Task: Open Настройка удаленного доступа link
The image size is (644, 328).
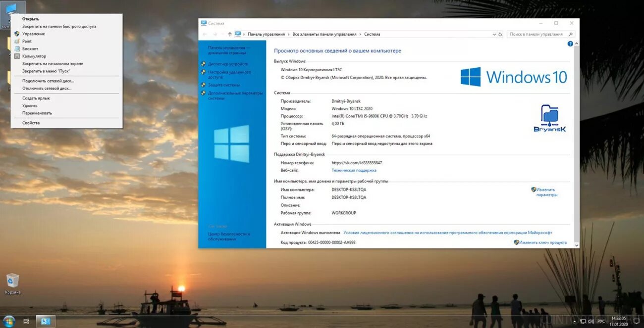Action: coord(229,75)
